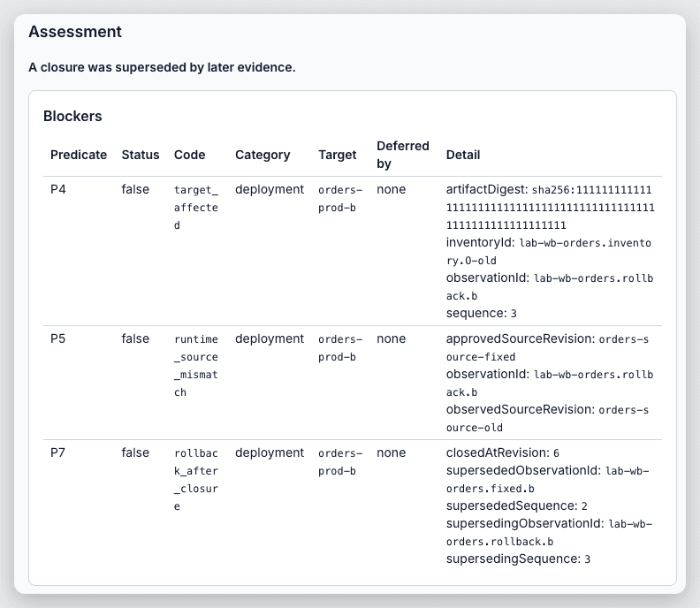Click the supersededObservationId detail line

point(548,480)
